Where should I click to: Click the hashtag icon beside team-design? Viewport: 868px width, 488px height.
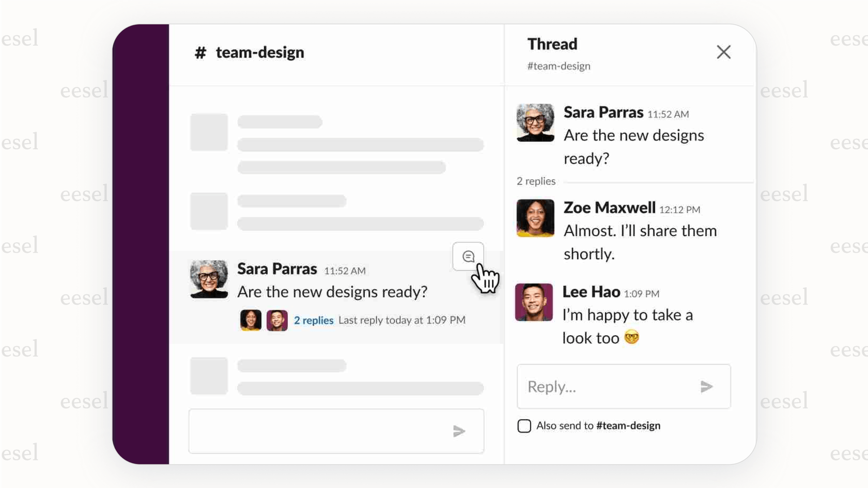point(200,52)
